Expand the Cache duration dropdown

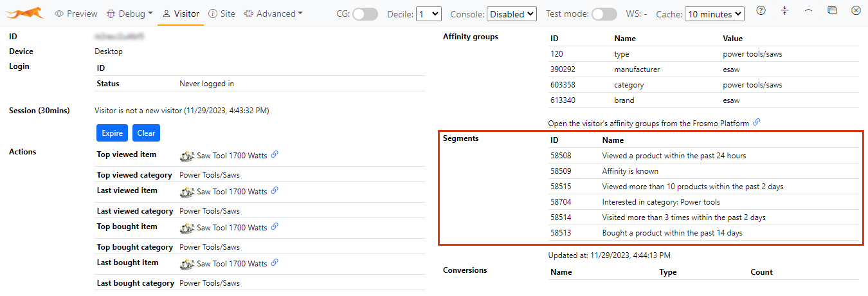[714, 14]
